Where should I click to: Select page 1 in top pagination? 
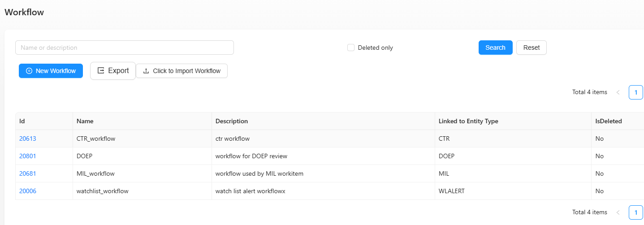635,92
